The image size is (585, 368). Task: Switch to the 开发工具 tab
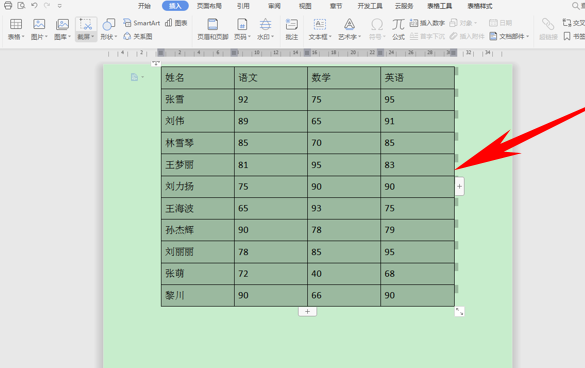(x=370, y=6)
